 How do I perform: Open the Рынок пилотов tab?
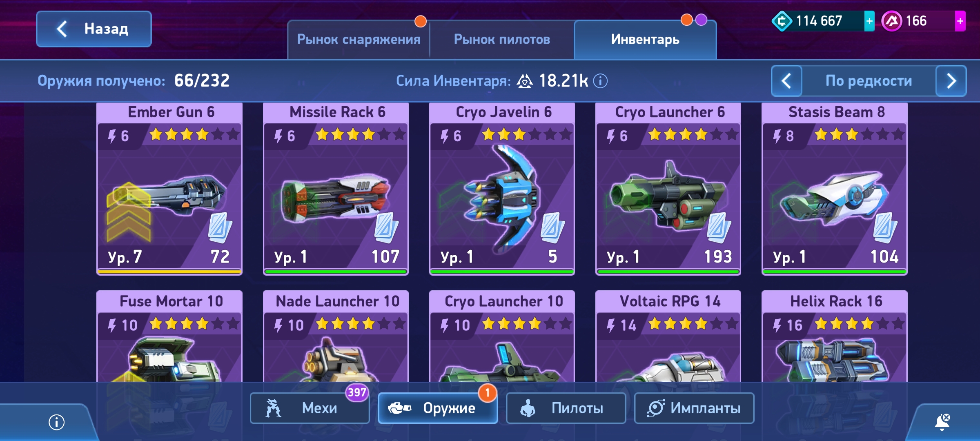coord(502,40)
